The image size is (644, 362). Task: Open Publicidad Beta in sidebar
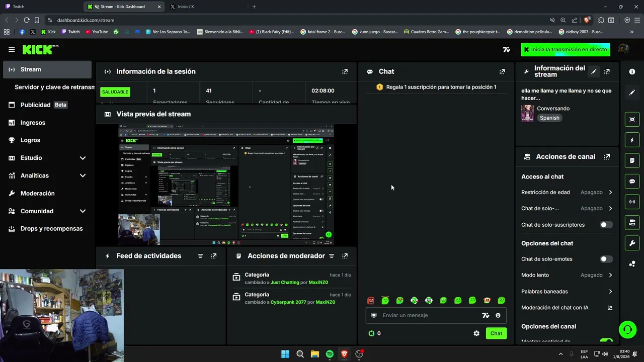click(48, 105)
